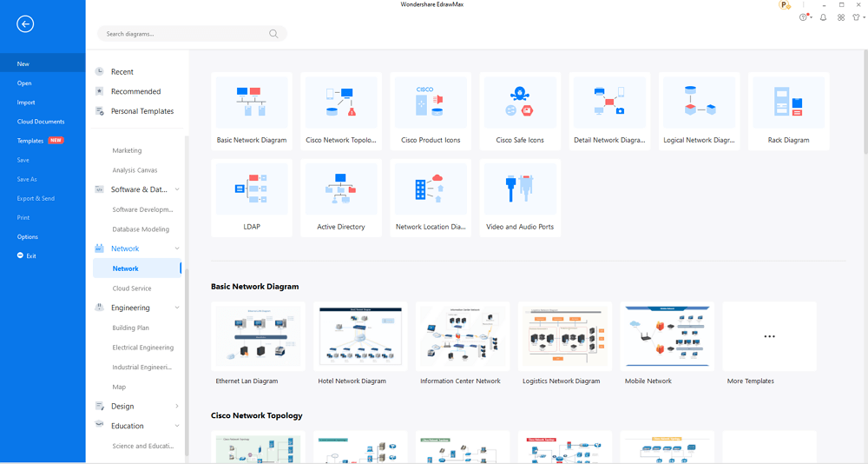868x464 pixels.
Task: Open Network Location Diagram tile
Action: point(431,198)
